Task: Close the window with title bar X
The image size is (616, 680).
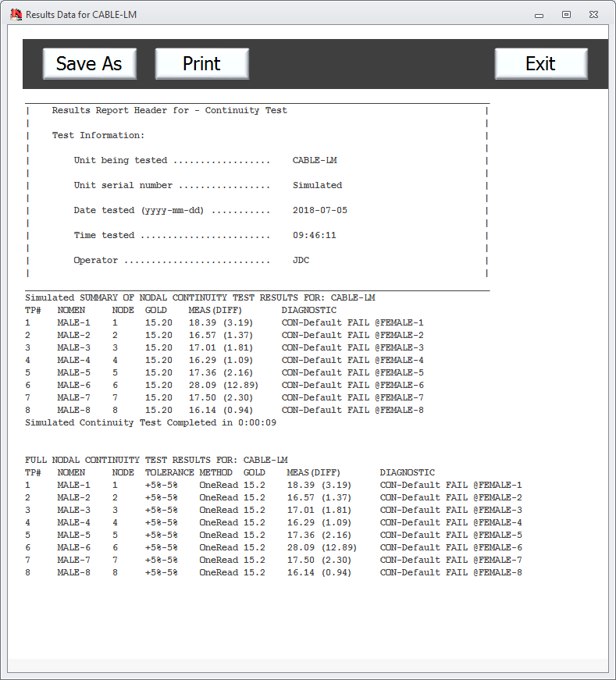Action: 594,14
